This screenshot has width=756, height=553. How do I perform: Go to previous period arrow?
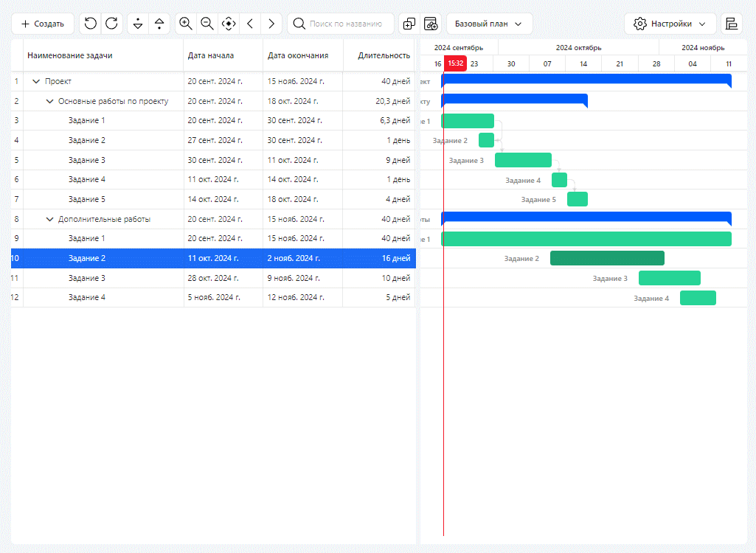point(250,24)
